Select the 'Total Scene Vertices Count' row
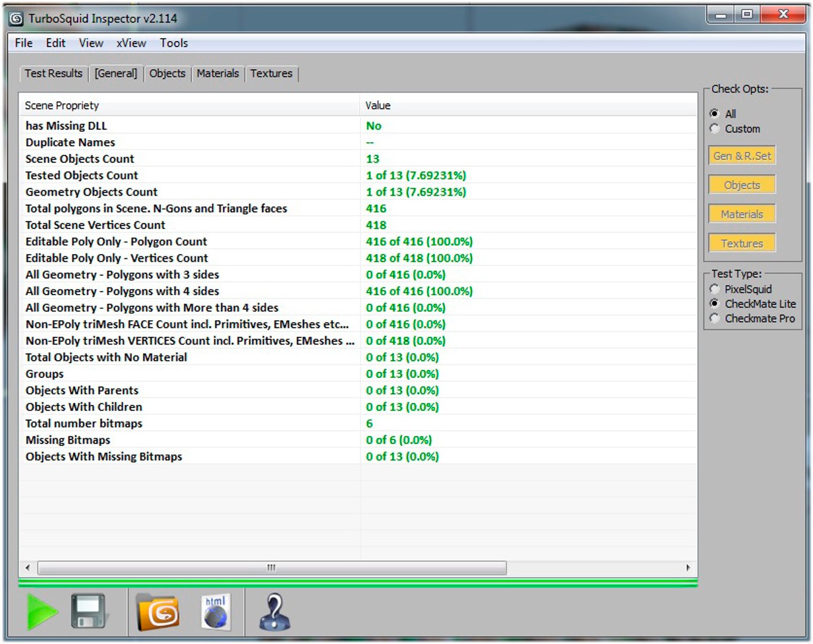 point(358,225)
